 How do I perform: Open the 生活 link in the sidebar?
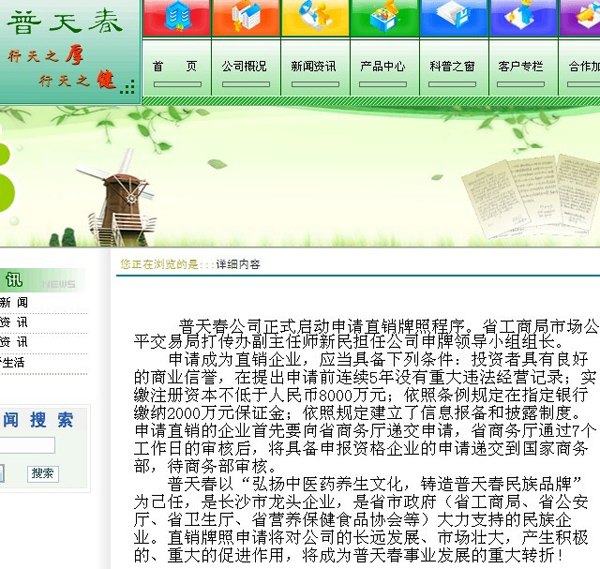point(13,362)
